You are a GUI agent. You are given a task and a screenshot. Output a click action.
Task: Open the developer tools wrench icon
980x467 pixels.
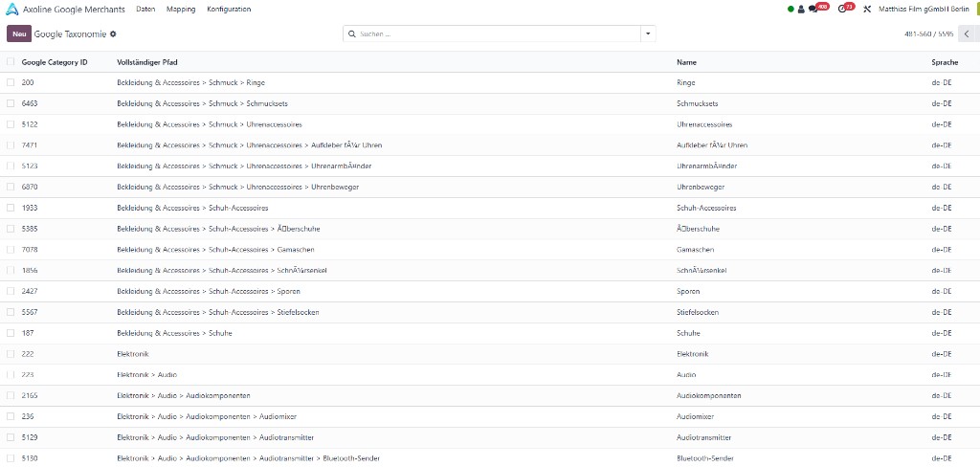(x=866, y=10)
